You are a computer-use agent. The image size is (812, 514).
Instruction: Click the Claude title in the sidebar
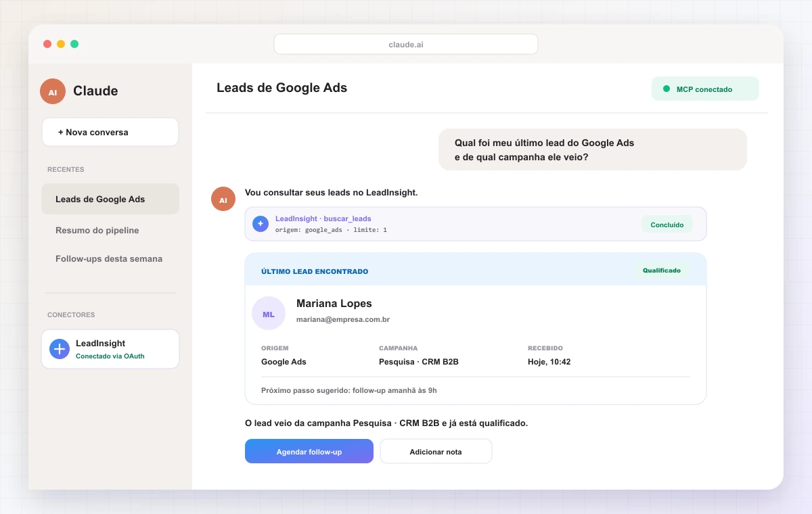(x=95, y=91)
